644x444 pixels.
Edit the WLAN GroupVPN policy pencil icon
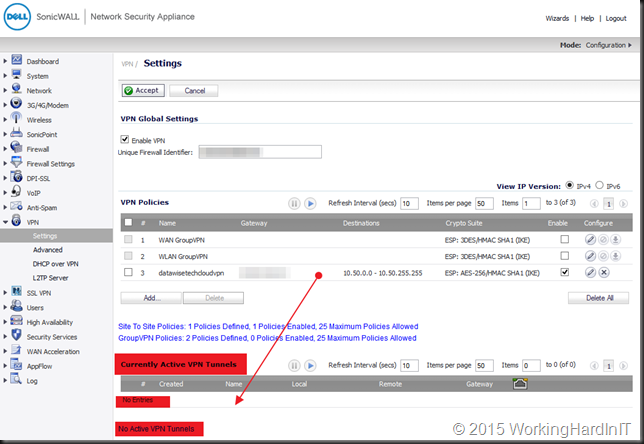tap(590, 256)
